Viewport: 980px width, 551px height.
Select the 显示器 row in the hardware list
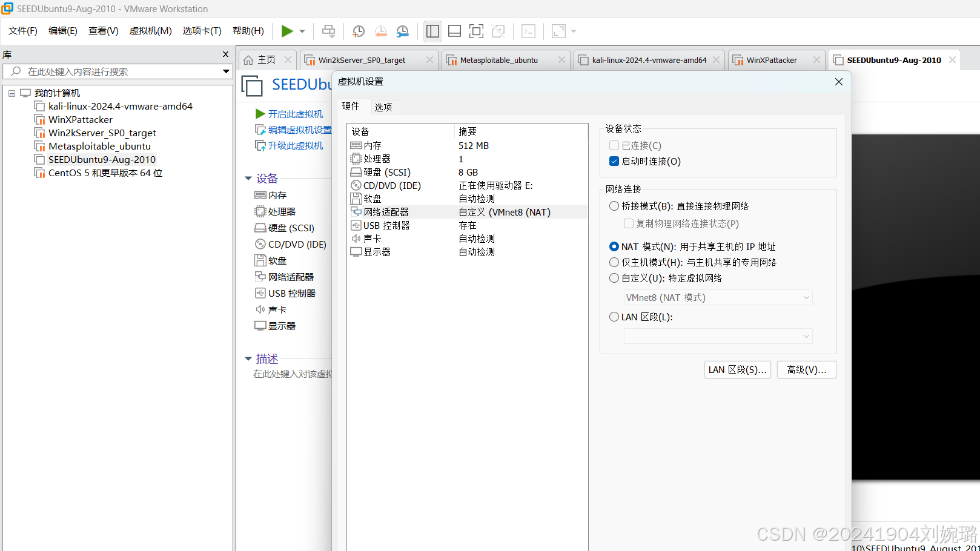pos(467,252)
